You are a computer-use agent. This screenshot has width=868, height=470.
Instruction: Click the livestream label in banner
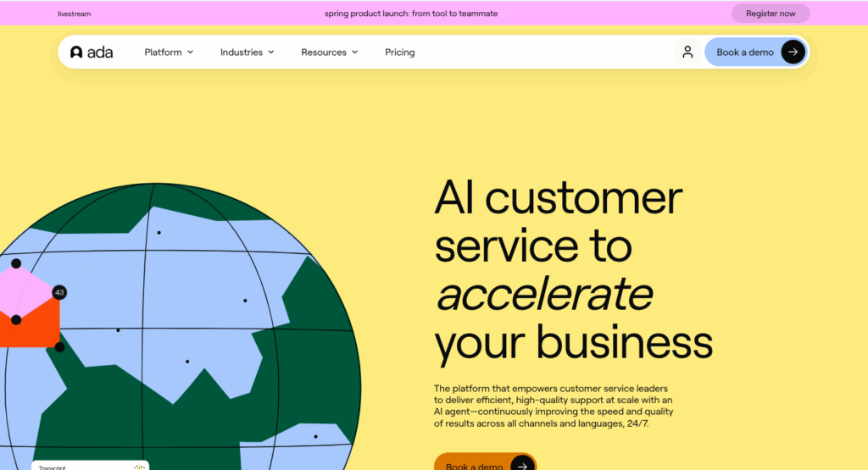click(x=75, y=14)
